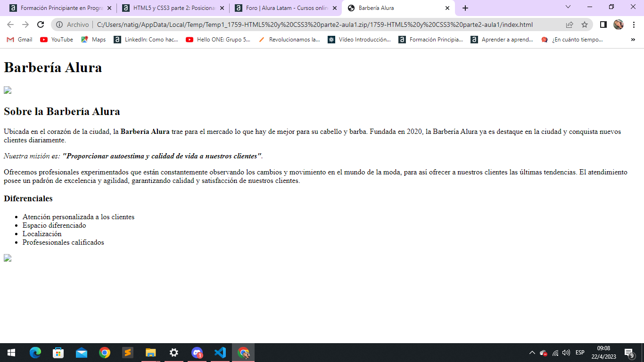
Task: Click list item Espacio diferenciado
Action: click(x=54, y=225)
